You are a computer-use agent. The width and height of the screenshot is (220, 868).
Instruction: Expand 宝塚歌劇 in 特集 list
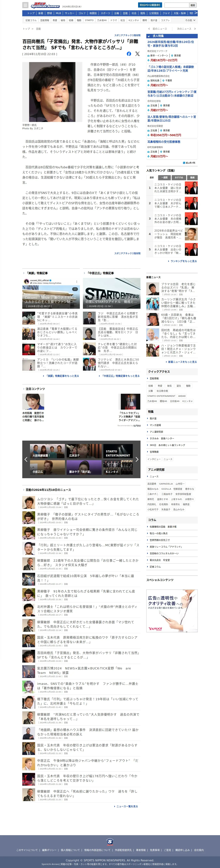(x=172, y=452)
